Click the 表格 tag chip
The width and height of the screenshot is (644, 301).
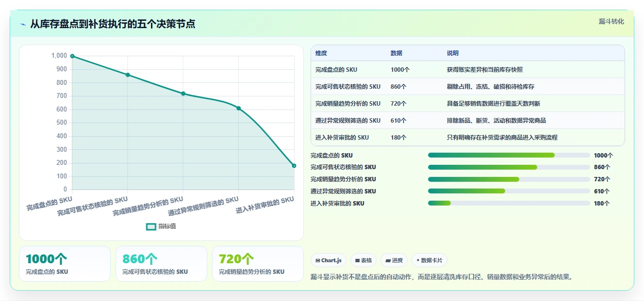[363, 260]
